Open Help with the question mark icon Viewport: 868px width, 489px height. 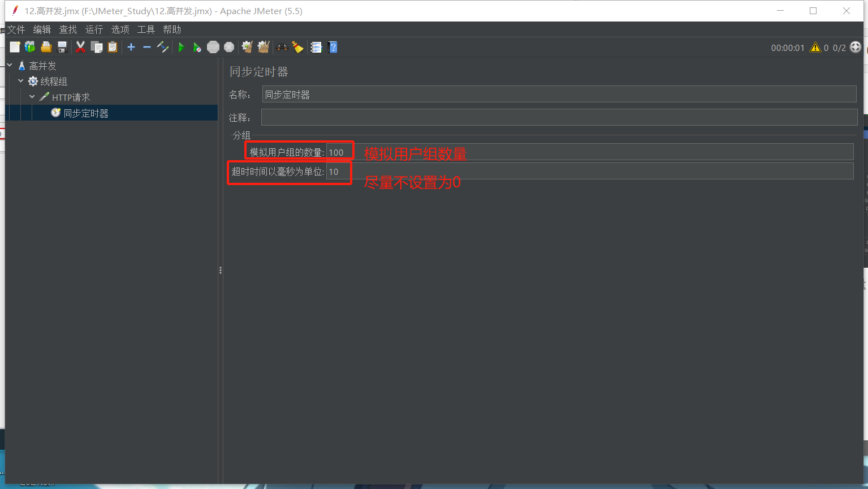(332, 48)
